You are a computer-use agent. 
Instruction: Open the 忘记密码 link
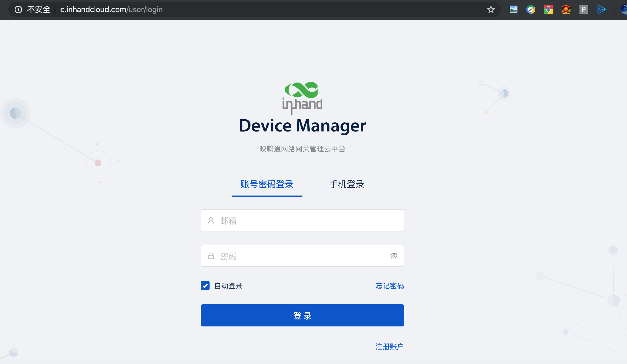(x=390, y=286)
